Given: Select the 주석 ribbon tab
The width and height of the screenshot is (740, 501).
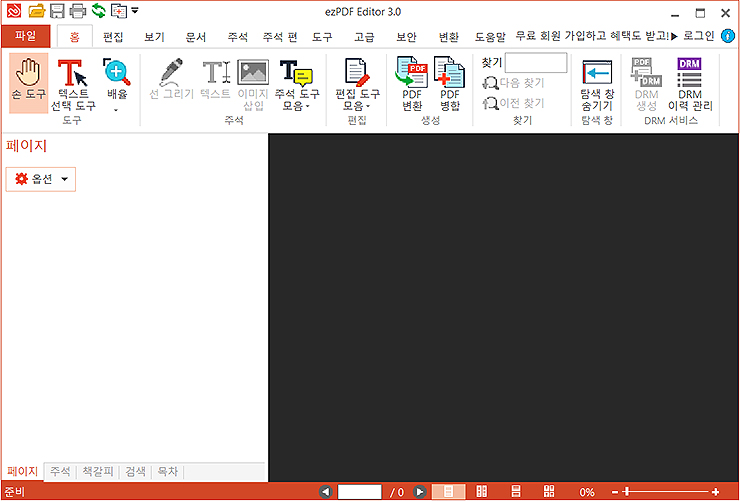Looking at the screenshot, I should point(237,37).
